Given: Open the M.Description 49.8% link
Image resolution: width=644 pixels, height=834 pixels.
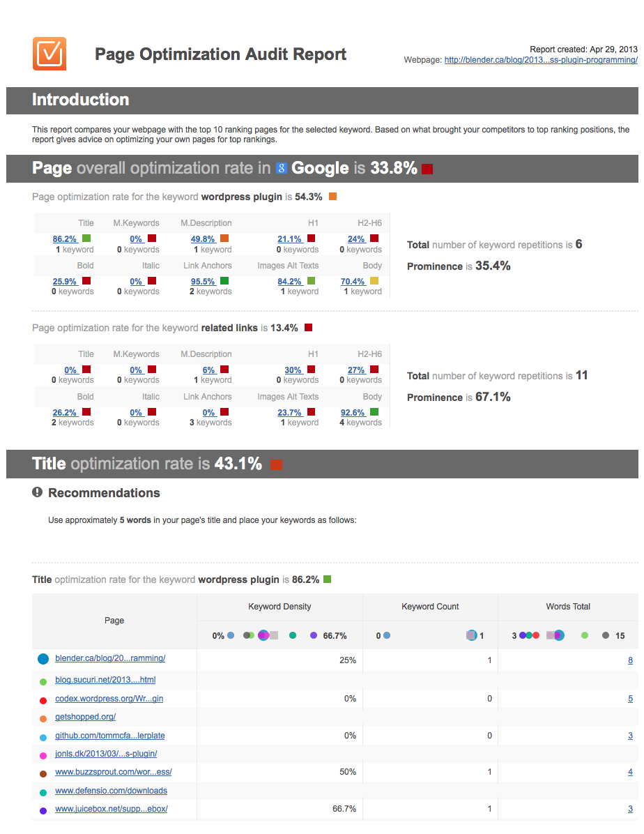Looking at the screenshot, I should pos(203,238).
